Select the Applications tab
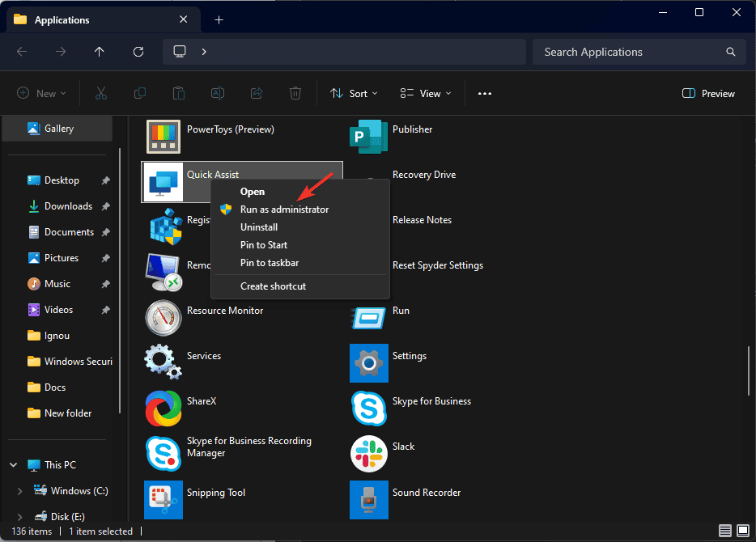Screen dimensions: 756x542 pos(103,19)
